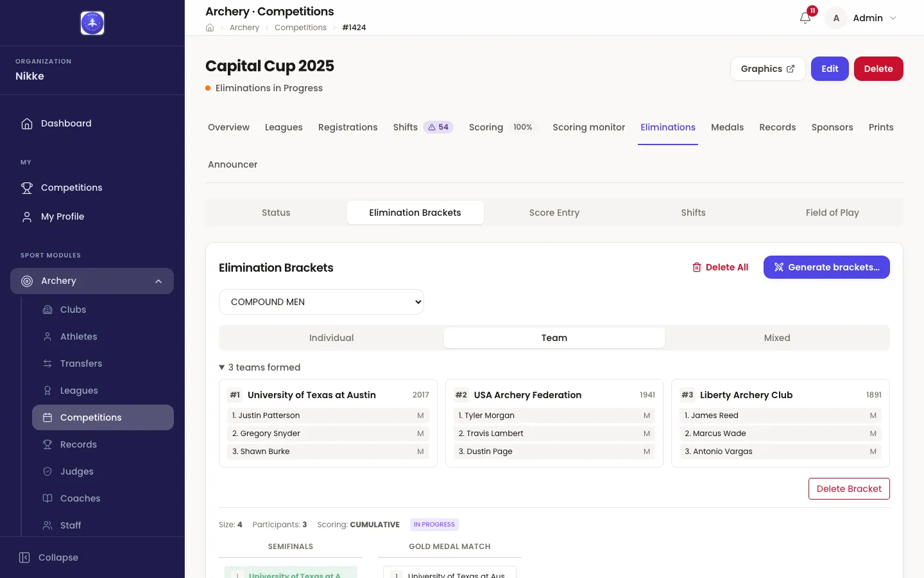Click the Delete Bracket button
924x578 pixels.
click(x=849, y=489)
